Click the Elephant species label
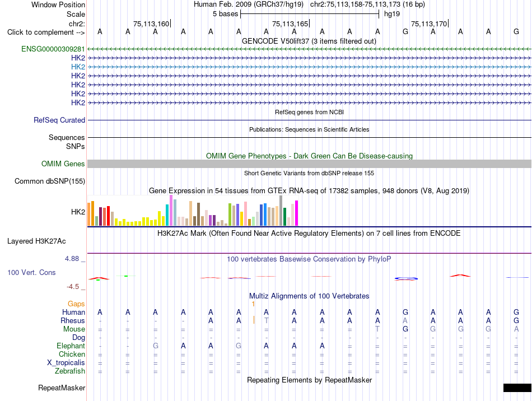The image size is (532, 401). pos(71,346)
